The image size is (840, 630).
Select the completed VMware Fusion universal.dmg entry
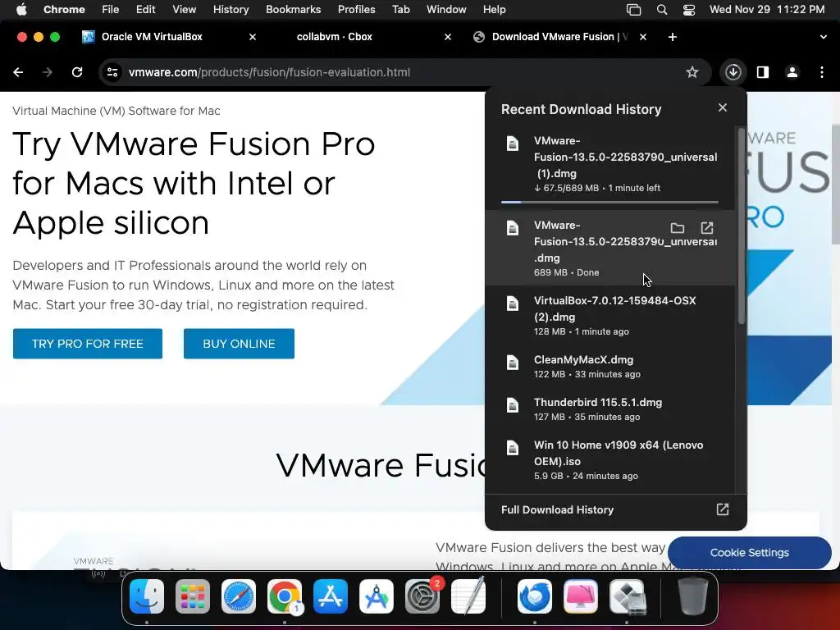pos(610,248)
